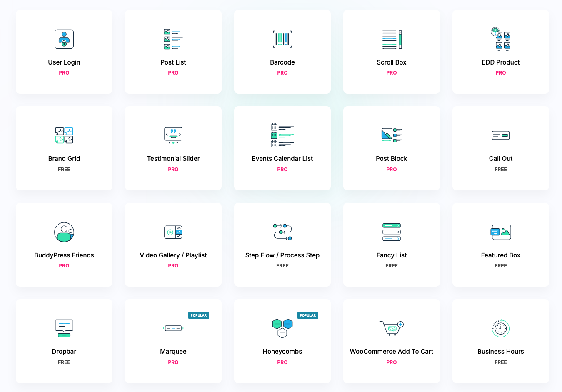Open the Featured Box title link

500,255
